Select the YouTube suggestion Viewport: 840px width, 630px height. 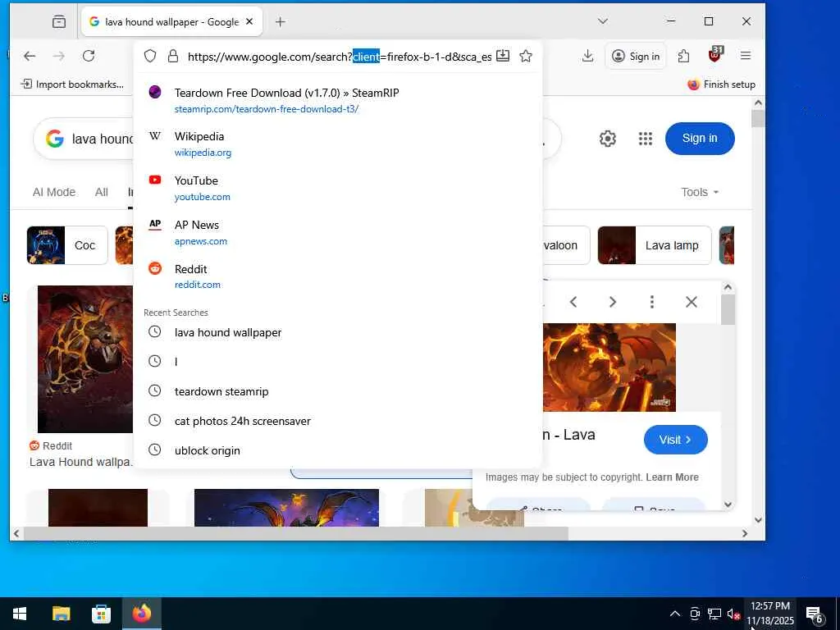click(337, 188)
